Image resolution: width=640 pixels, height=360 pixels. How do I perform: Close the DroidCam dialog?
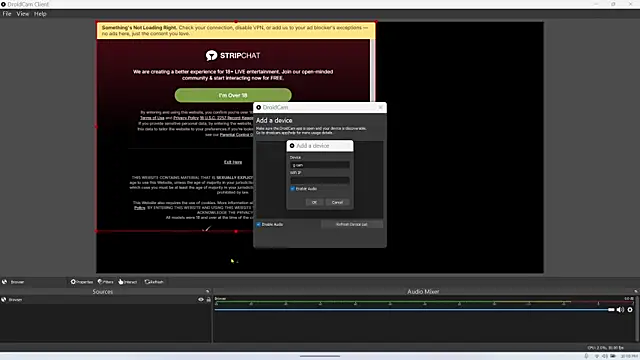(x=380, y=107)
